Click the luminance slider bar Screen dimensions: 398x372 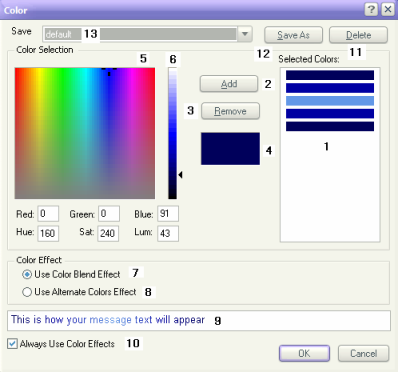tap(172, 133)
